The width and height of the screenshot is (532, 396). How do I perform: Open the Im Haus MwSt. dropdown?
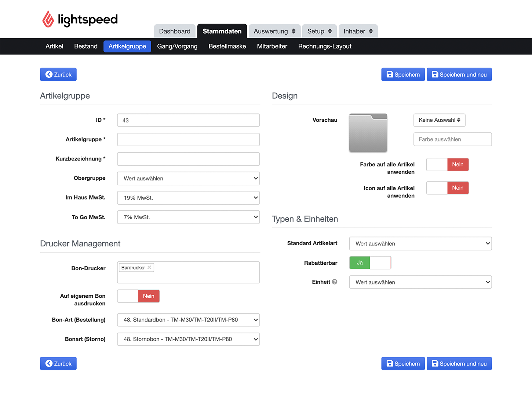(189, 198)
